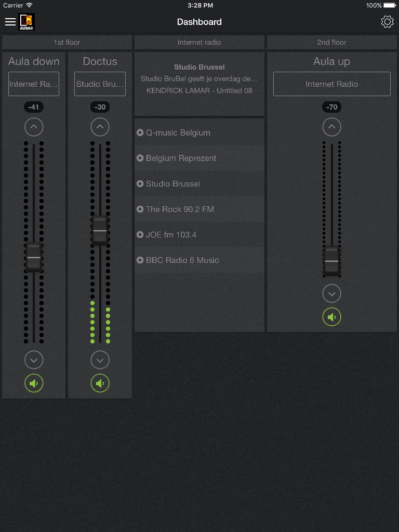Image resolution: width=399 pixels, height=532 pixels.
Task: Click the -30 volume value
Action: pyautogui.click(x=100, y=107)
